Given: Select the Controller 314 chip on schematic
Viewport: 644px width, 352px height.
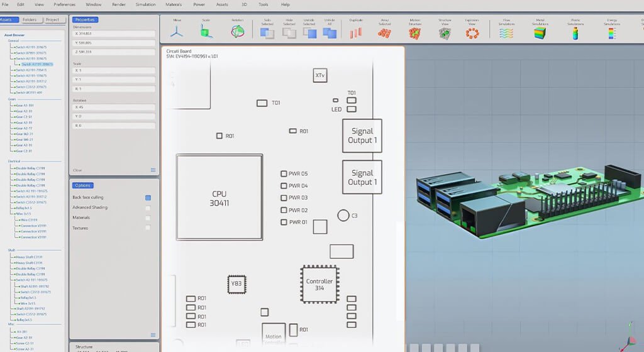Looking at the screenshot, I should coord(319,284).
